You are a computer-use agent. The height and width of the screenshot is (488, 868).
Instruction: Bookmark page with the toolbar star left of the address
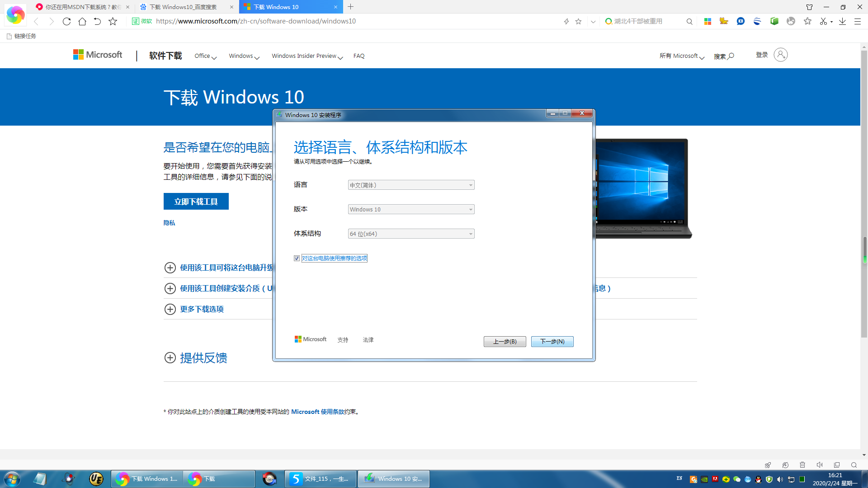pyautogui.click(x=113, y=21)
